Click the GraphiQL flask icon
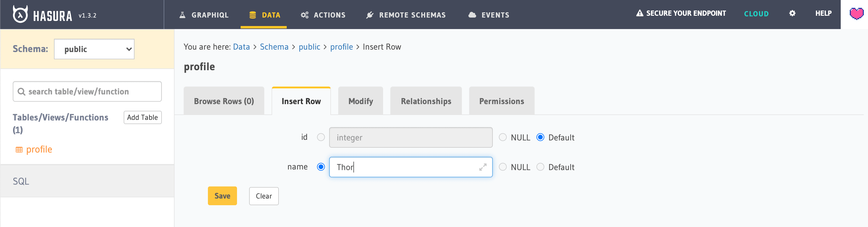This screenshot has height=227, width=868. 182,15
